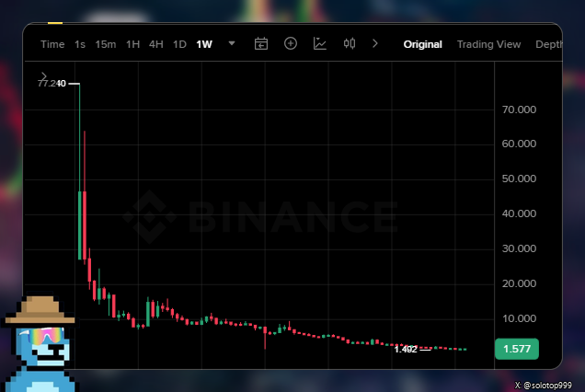Image resolution: width=585 pixels, height=392 pixels.
Task: Select the 15m time interval
Action: pos(105,44)
